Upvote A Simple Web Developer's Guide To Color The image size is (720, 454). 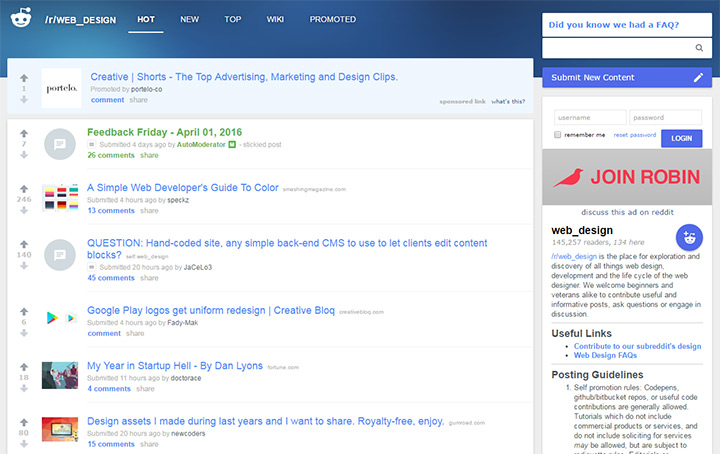pyautogui.click(x=24, y=189)
